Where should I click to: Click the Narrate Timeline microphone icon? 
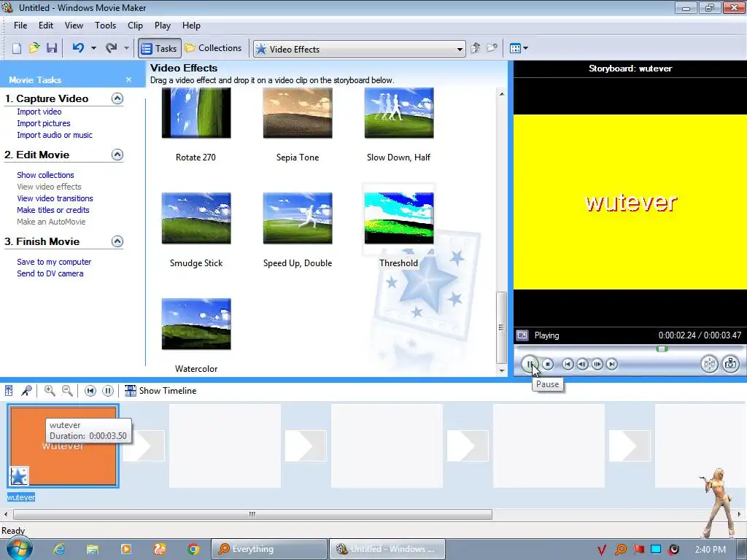coord(27,391)
